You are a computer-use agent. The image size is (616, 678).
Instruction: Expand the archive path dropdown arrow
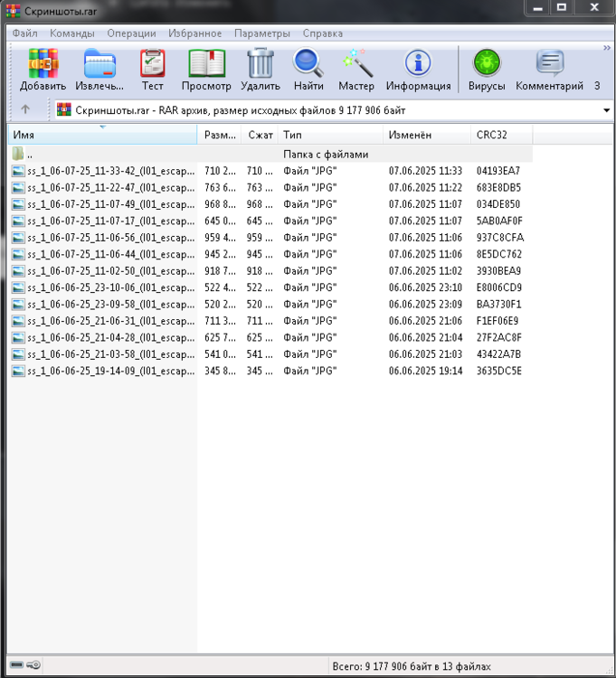click(606, 110)
